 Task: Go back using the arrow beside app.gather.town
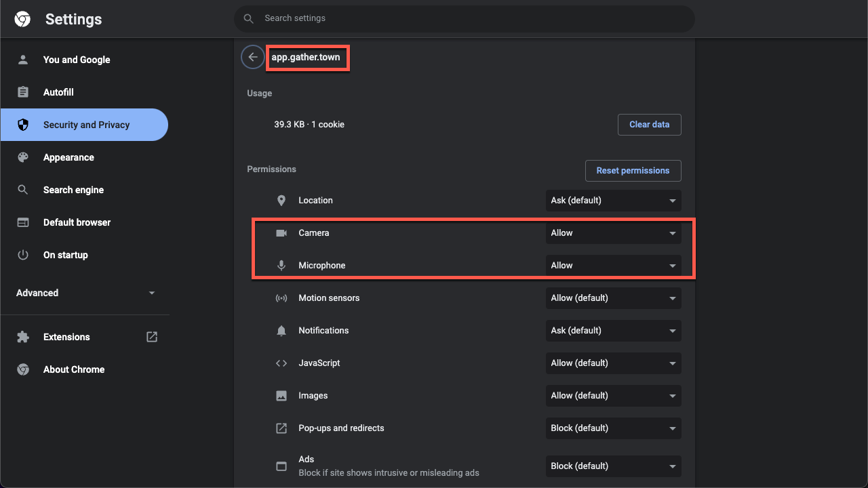[x=252, y=57]
